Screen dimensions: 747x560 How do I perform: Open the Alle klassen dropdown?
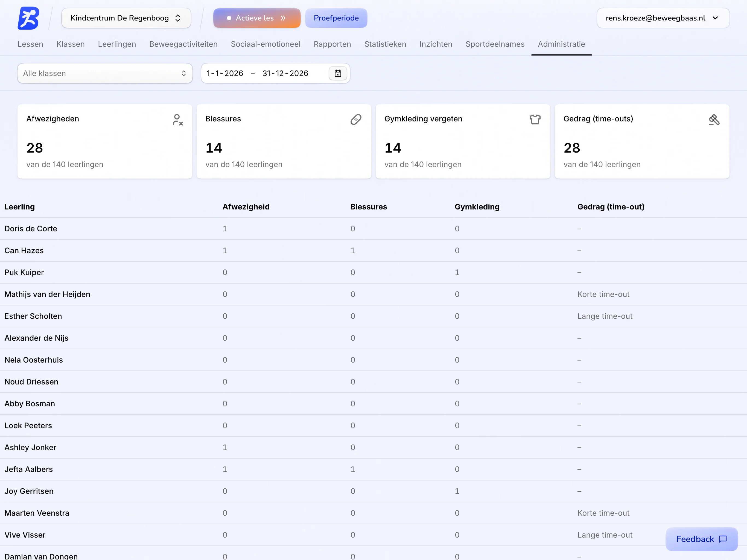pyautogui.click(x=105, y=73)
